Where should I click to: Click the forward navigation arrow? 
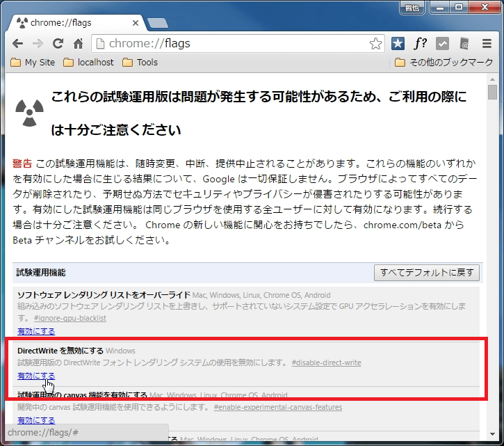pyautogui.click(x=38, y=43)
